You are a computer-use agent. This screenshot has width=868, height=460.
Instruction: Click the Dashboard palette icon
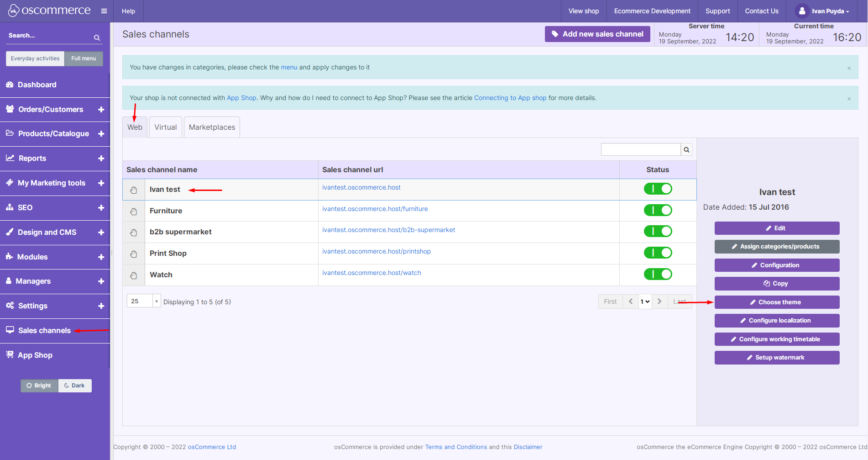click(10, 85)
